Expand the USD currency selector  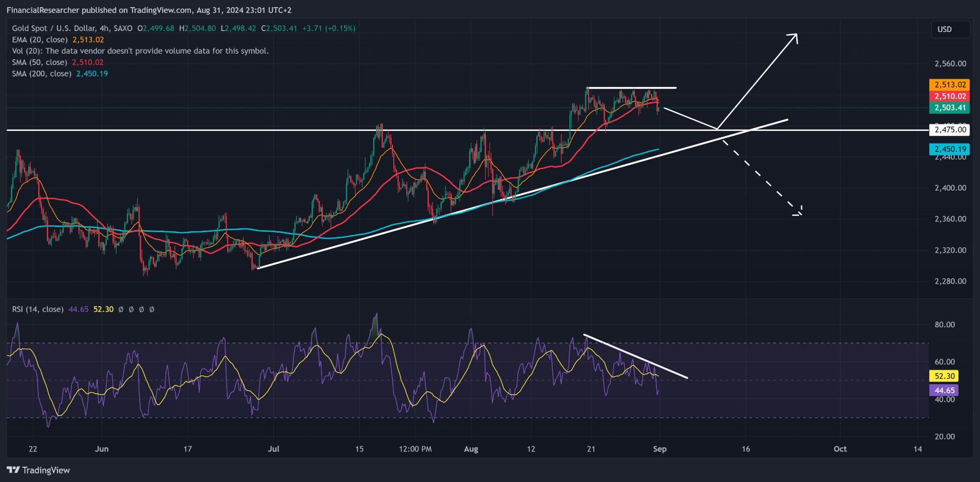tap(950, 29)
